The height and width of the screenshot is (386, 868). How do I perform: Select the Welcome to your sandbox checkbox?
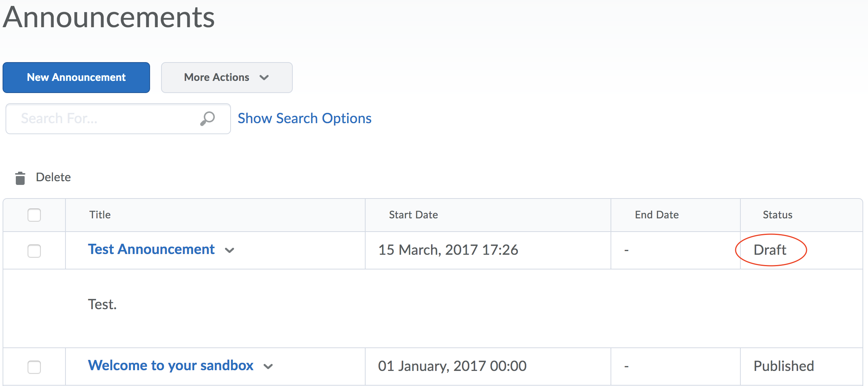34,367
